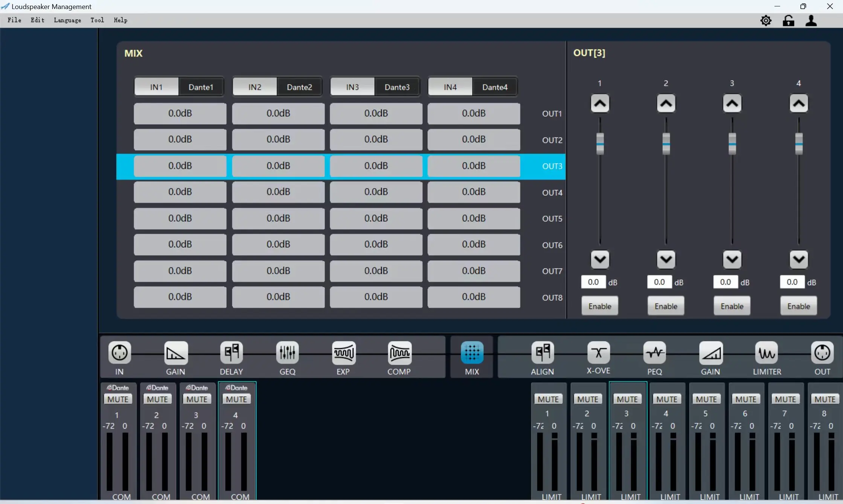843x504 pixels.
Task: Select the MIX matrix icon
Action: (472, 353)
